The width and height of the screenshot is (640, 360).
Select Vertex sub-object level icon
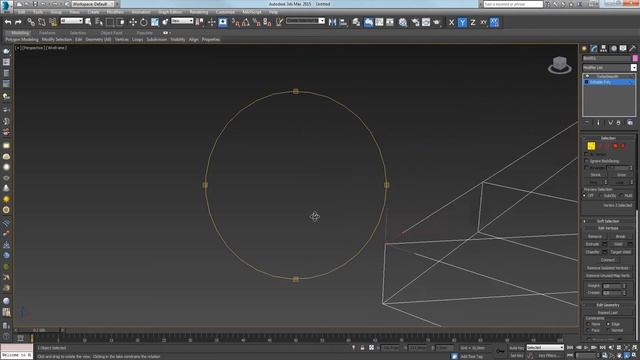(x=591, y=146)
